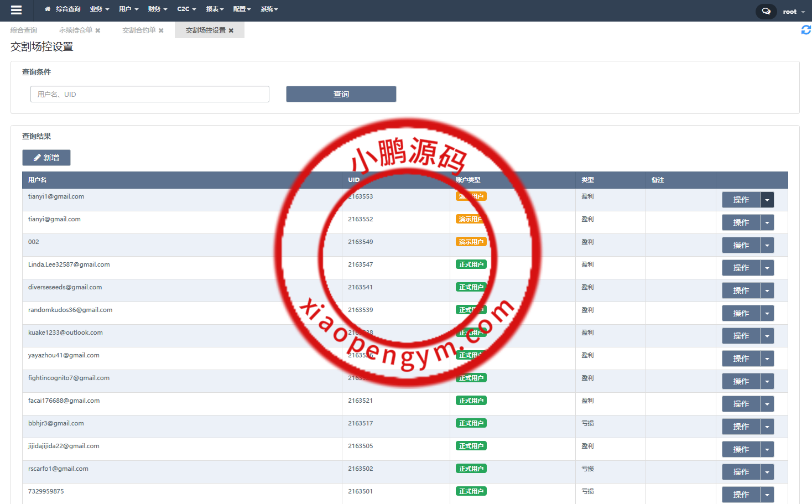
Task: Click the 新增 button with pencil icon
Action: (46, 158)
